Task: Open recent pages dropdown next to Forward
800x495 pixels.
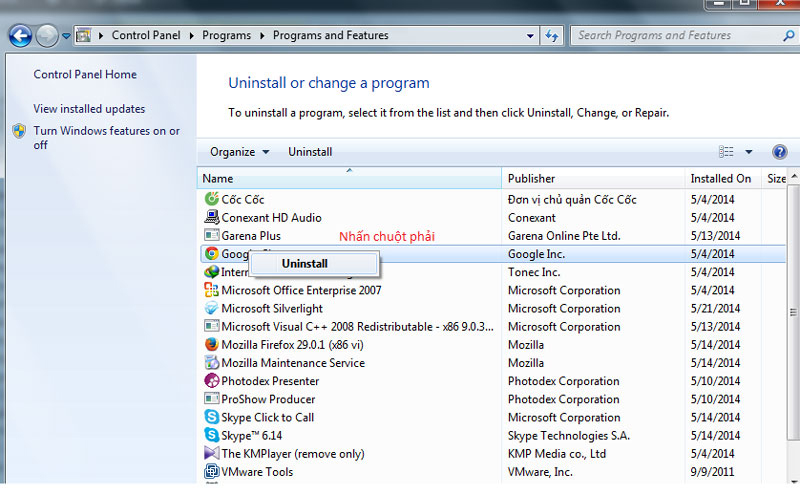Action: click(x=66, y=36)
